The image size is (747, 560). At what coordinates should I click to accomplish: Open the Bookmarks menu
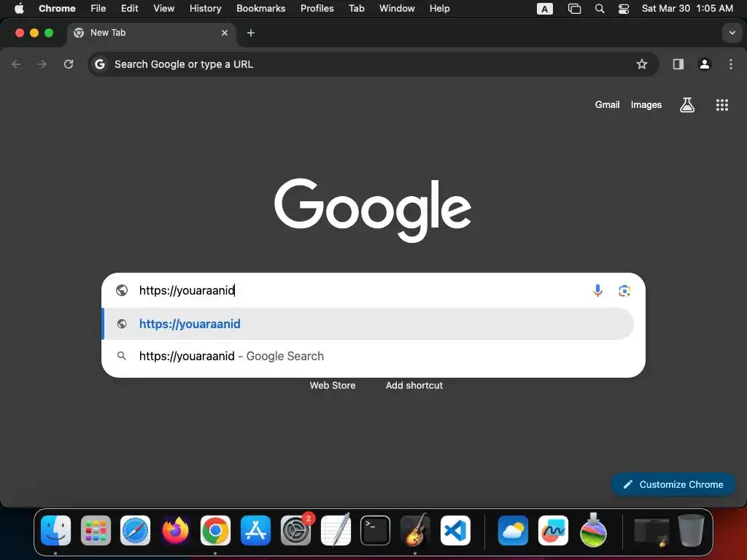(260, 9)
